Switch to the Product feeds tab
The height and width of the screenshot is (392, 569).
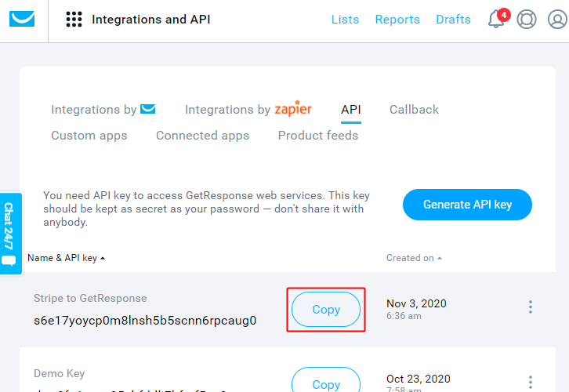[318, 135]
